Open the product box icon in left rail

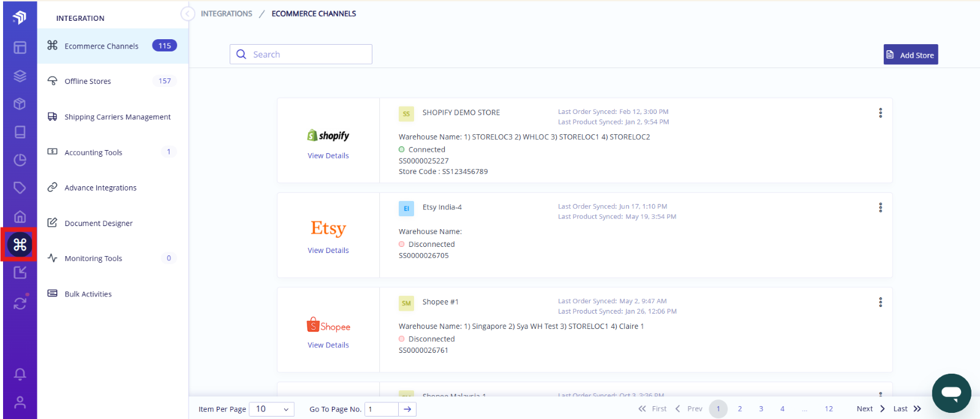click(x=20, y=104)
